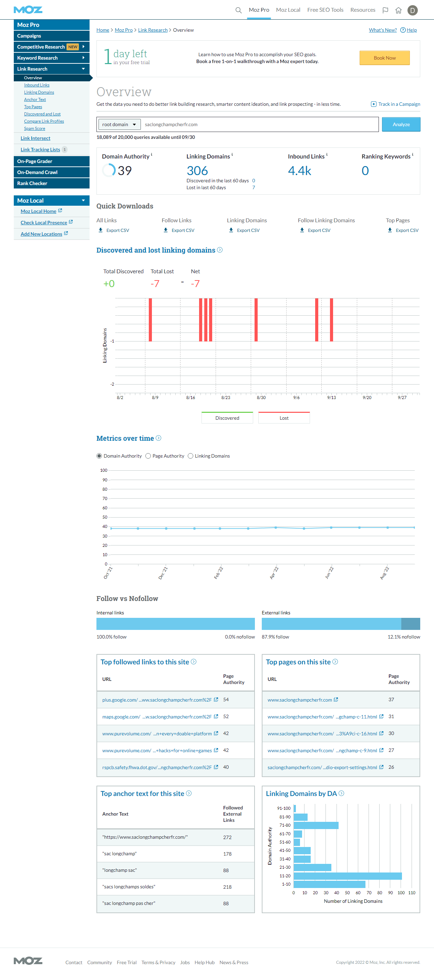Open the search magnifier icon
This screenshot has width=434, height=980.
click(238, 10)
